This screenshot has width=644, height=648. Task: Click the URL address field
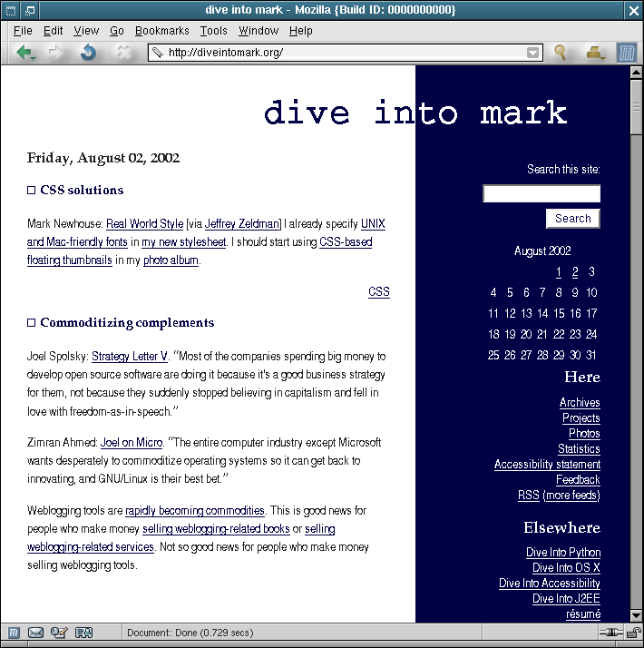click(345, 53)
